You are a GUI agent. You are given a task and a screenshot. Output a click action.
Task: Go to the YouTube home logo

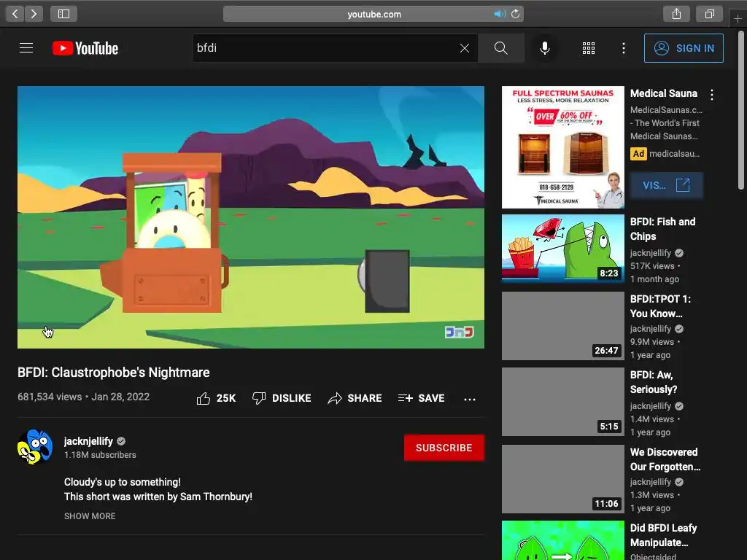(85, 48)
